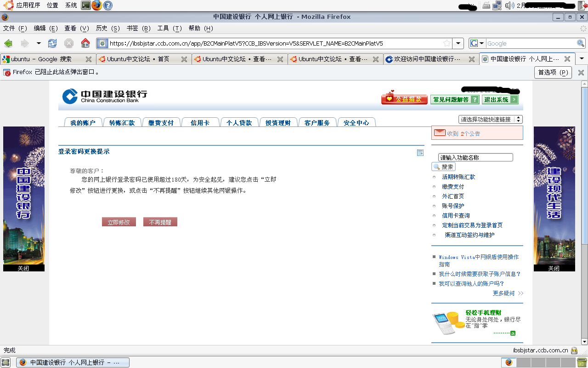The height and width of the screenshot is (368, 588).
Task: Click the address bar URL field
Action: point(275,43)
